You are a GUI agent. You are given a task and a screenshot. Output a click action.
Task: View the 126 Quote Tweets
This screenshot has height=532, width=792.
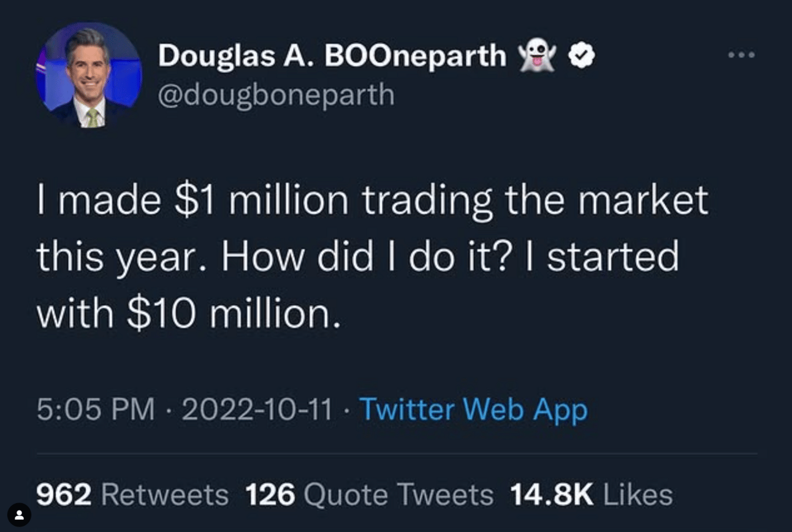click(x=370, y=494)
